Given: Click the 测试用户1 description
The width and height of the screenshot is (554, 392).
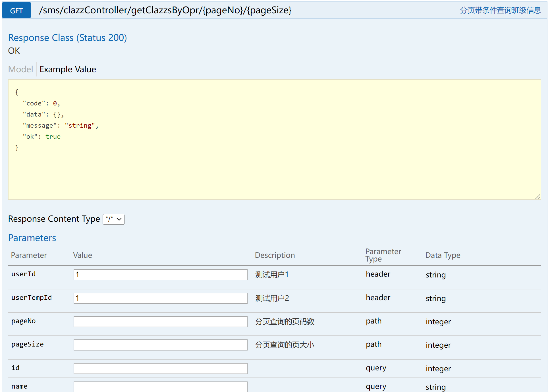Looking at the screenshot, I should click(x=272, y=275).
